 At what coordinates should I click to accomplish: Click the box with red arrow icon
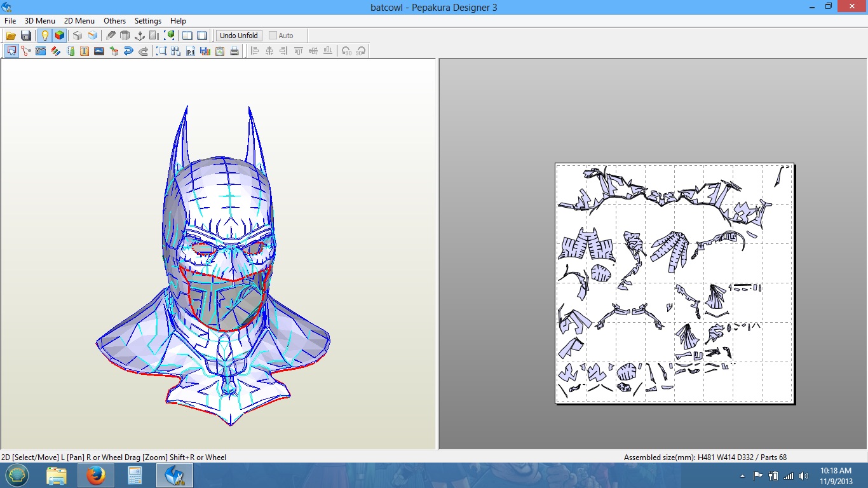click(x=114, y=51)
